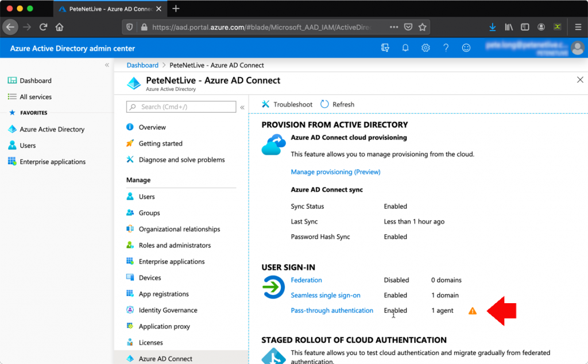Open the notifications bell in the top bar
The height and width of the screenshot is (364, 588).
405,48
